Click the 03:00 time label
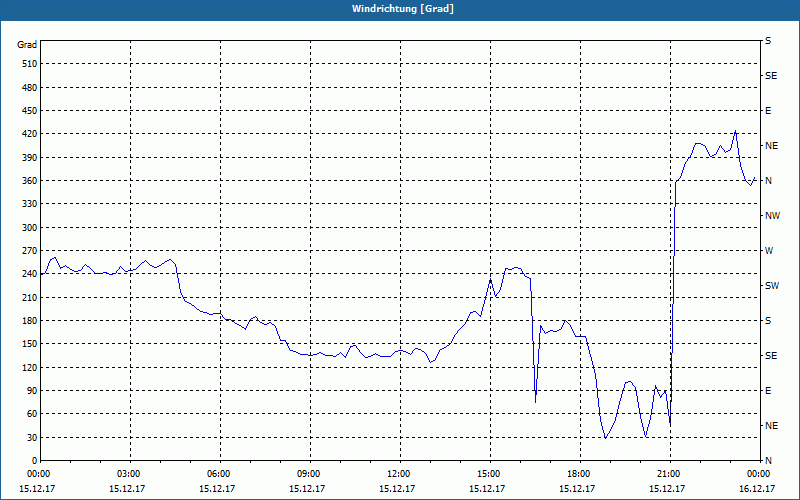The width and height of the screenshot is (800, 500). [x=128, y=474]
